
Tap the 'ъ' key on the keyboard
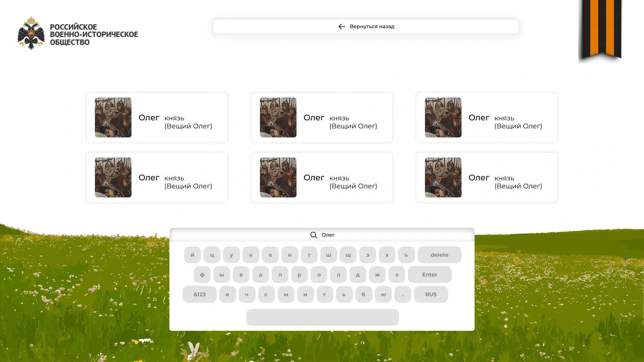tap(407, 255)
